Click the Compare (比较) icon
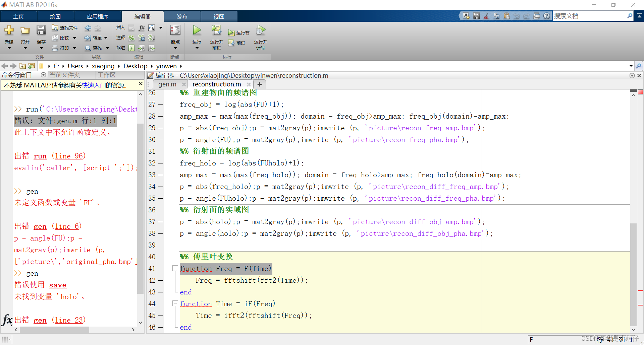 pos(55,38)
